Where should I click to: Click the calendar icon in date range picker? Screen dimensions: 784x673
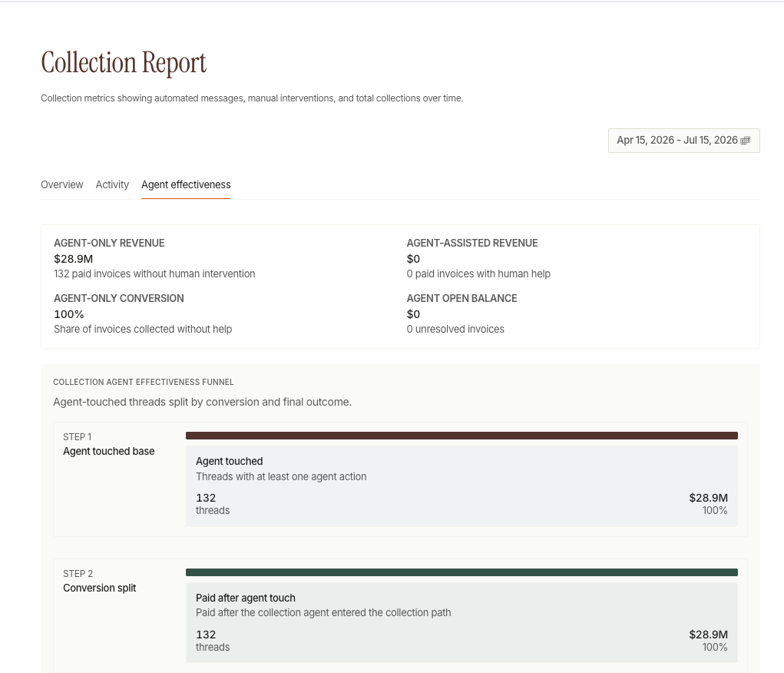click(745, 141)
